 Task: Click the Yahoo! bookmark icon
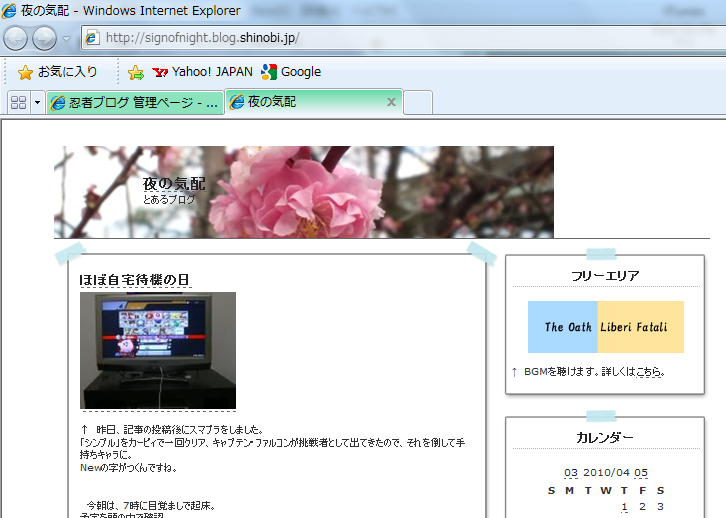(160, 72)
